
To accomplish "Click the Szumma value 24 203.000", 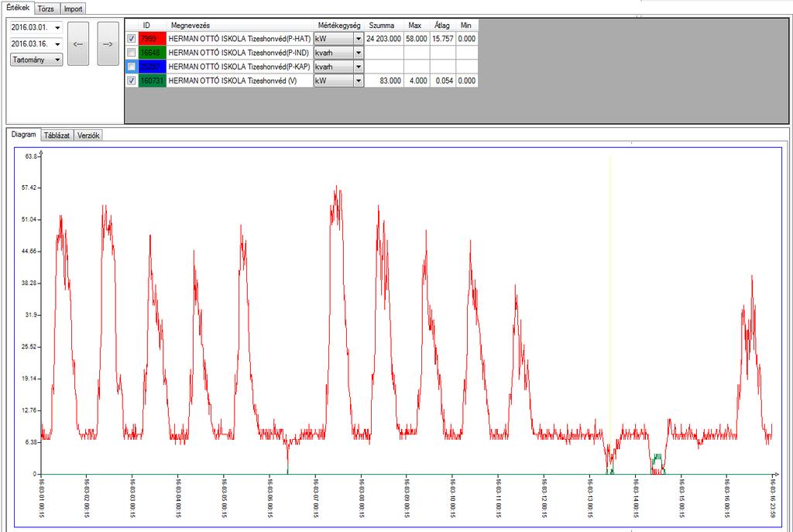I will [x=384, y=39].
